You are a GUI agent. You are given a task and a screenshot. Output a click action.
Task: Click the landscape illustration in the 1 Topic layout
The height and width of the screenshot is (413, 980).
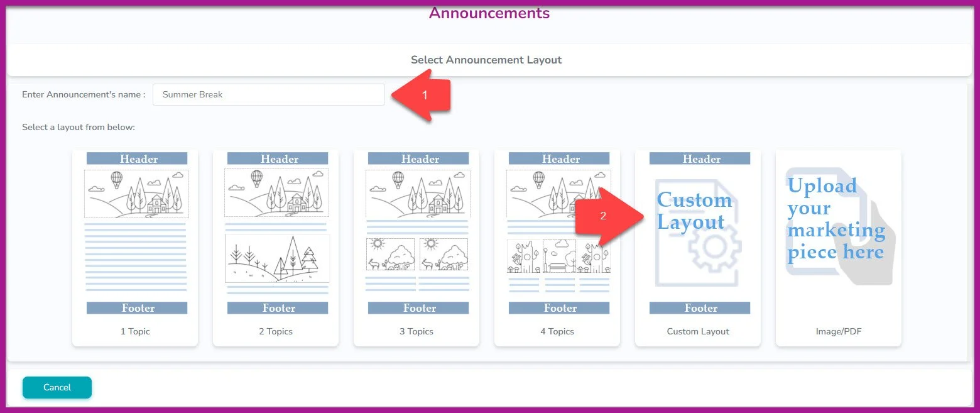point(136,193)
